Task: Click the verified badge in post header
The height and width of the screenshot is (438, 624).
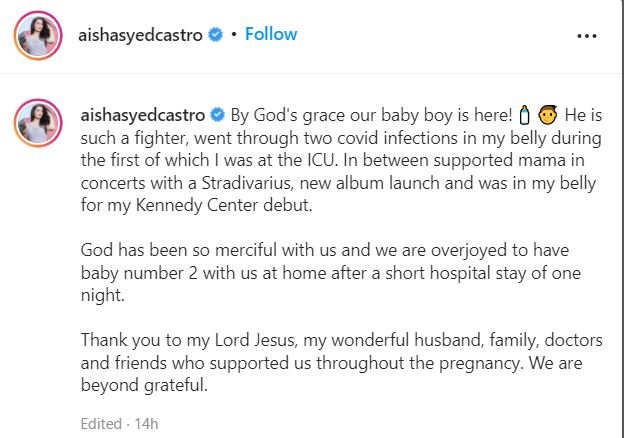Action: click(214, 35)
